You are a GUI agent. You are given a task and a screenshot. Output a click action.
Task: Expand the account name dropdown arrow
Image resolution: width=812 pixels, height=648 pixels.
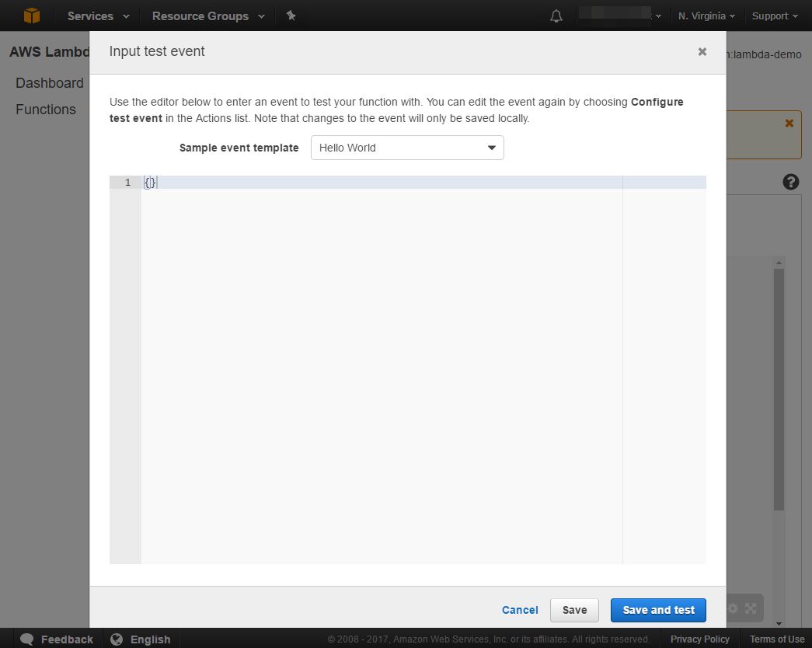click(x=658, y=16)
